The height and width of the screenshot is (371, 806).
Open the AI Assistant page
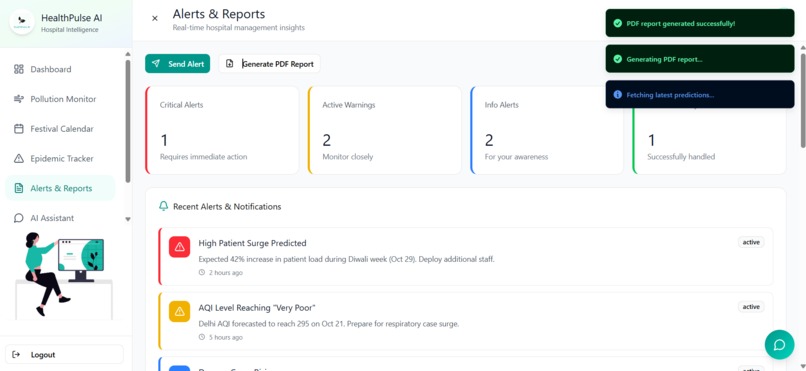coord(60,218)
